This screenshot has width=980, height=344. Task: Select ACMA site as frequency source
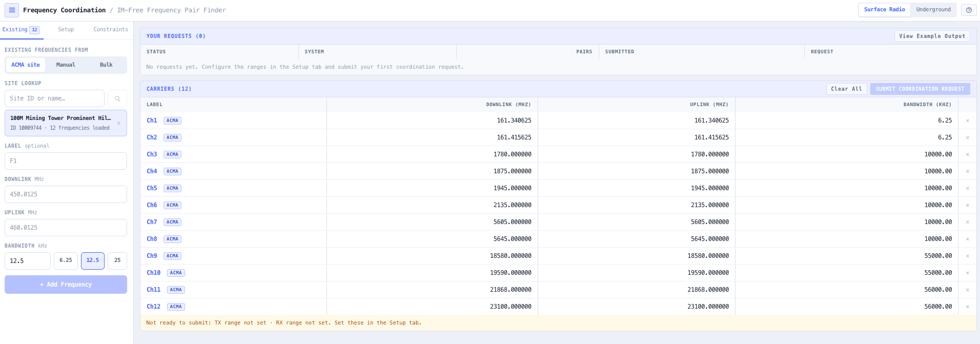[x=26, y=65]
